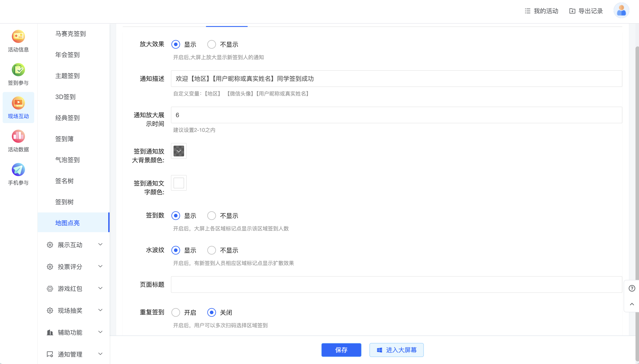This screenshot has height=364, width=639.
Task: Select 关闭 for 重复签到
Action: [212, 313]
